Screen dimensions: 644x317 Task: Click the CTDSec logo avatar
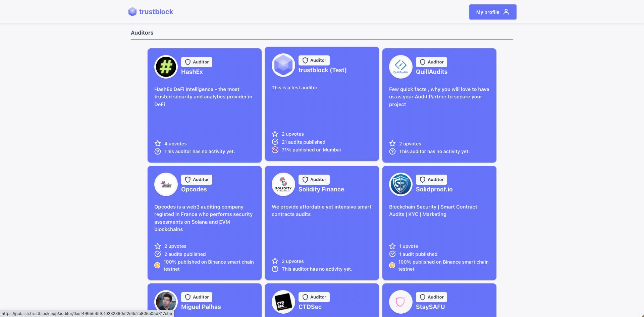(283, 302)
